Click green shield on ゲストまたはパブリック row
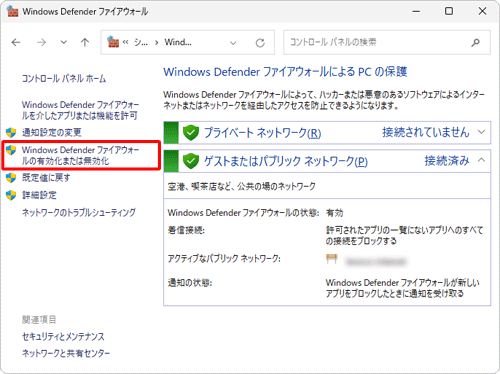The width and height of the screenshot is (500, 374). 191,161
